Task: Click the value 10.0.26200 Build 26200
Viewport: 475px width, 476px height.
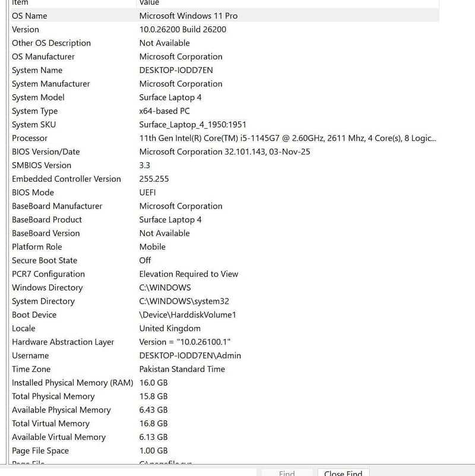Action: click(x=183, y=30)
